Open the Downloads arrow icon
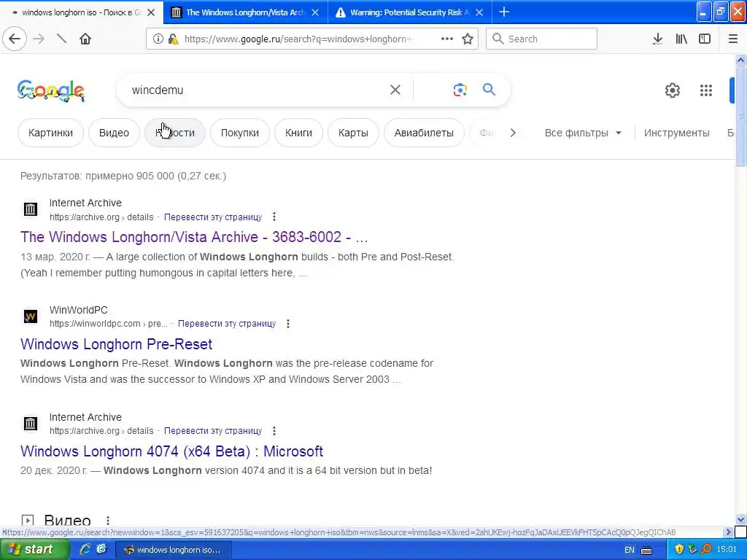This screenshot has height=560, width=747. (657, 39)
